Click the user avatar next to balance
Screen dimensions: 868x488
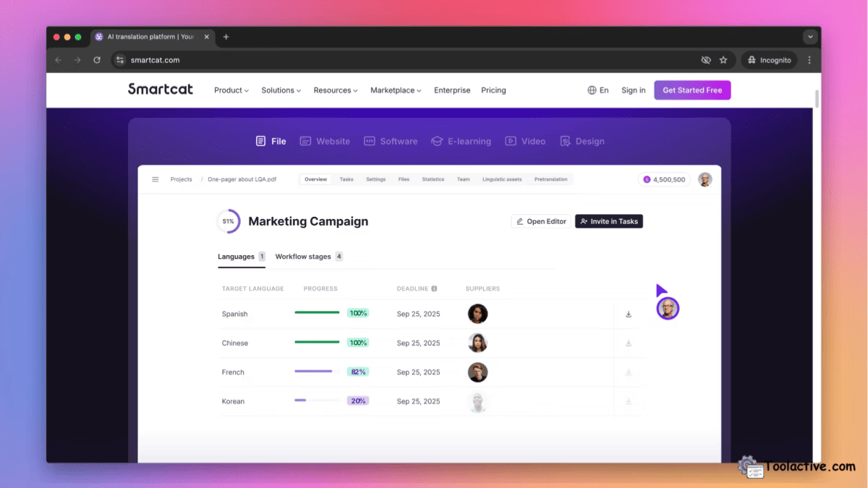705,179
